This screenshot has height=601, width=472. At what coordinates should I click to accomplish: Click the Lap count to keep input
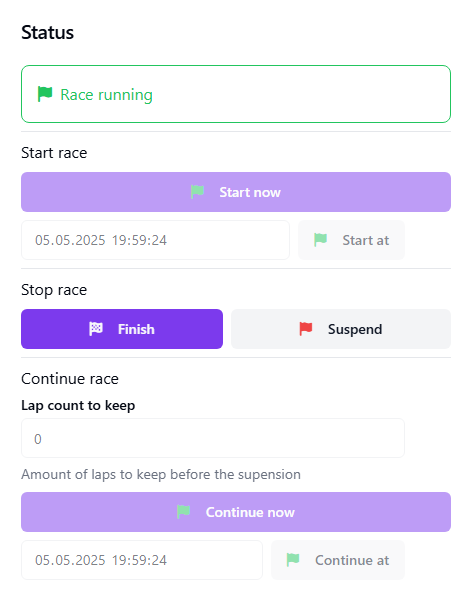213,438
